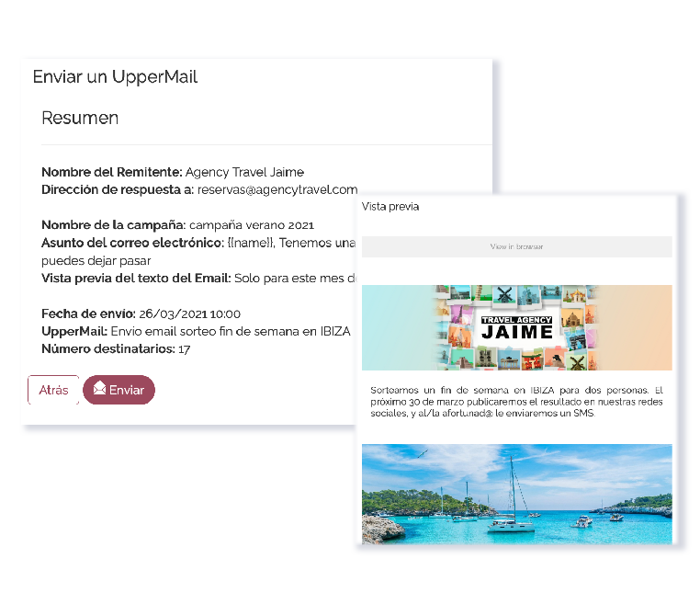This screenshot has width=700, height=604.
Task: Click the Resumen section heading
Action: [x=80, y=118]
